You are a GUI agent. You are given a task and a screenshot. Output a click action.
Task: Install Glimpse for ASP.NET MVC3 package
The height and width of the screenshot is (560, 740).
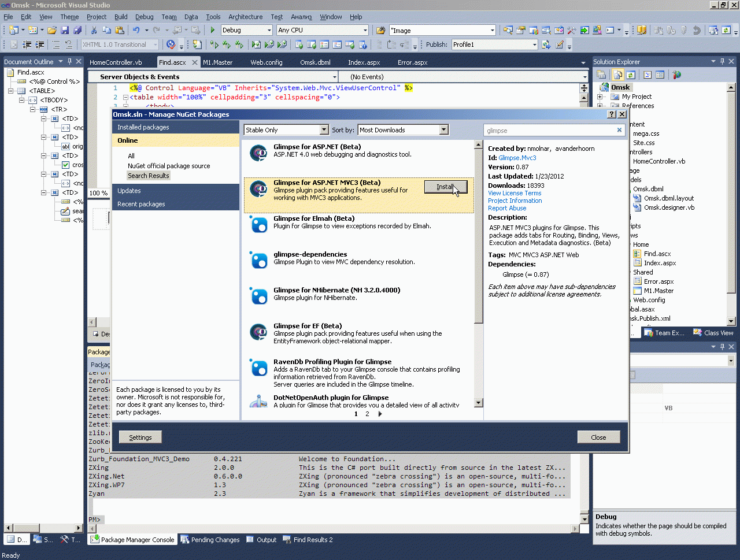click(445, 187)
